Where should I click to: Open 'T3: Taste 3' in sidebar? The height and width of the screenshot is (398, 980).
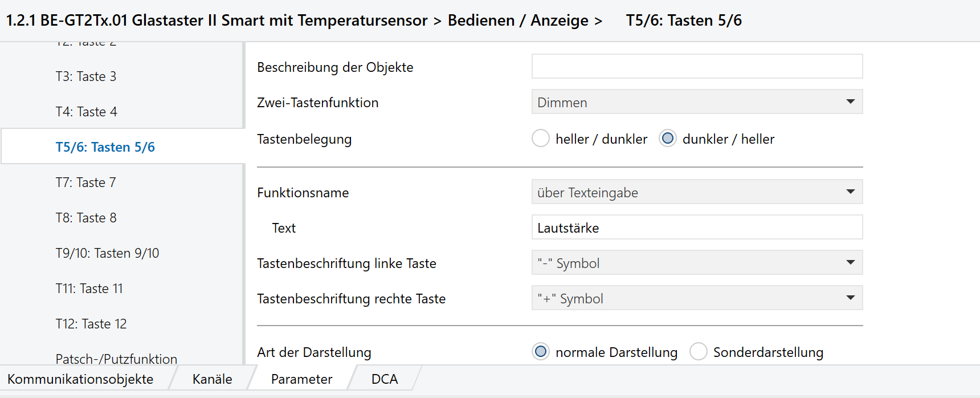pos(86,76)
